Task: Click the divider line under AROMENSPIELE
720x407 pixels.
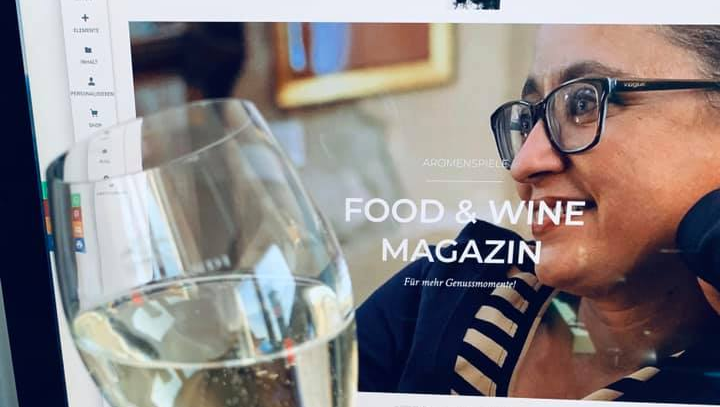Action: 465,181
